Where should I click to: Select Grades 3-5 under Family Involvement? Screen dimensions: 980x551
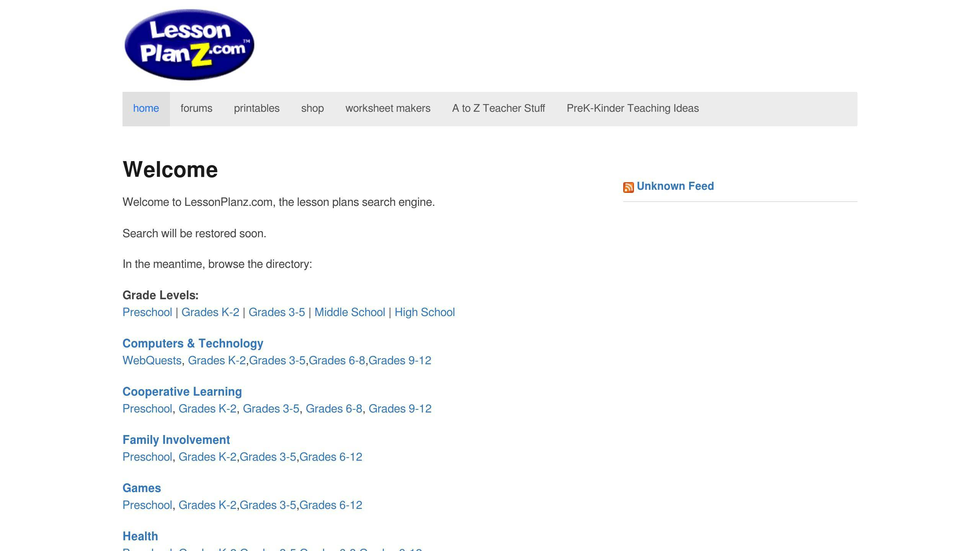(268, 457)
